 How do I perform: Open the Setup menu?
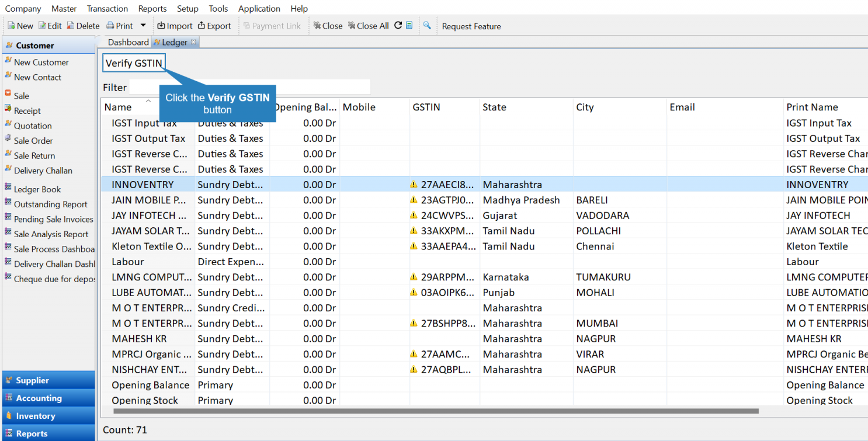point(188,9)
